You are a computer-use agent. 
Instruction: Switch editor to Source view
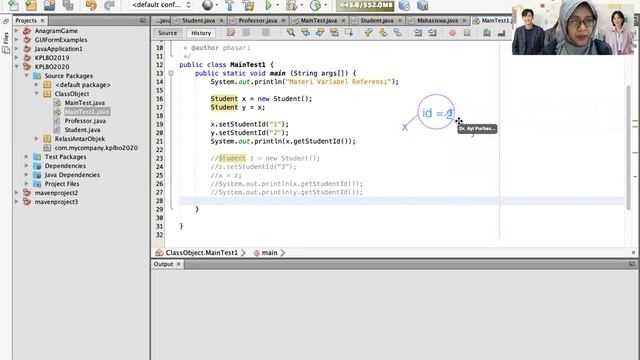click(x=167, y=33)
